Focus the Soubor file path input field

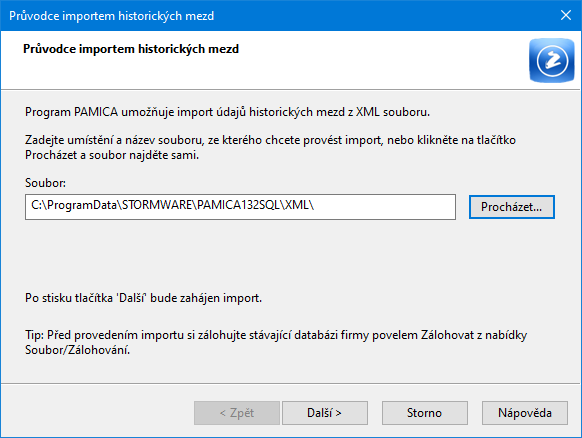pyautogui.click(x=241, y=207)
